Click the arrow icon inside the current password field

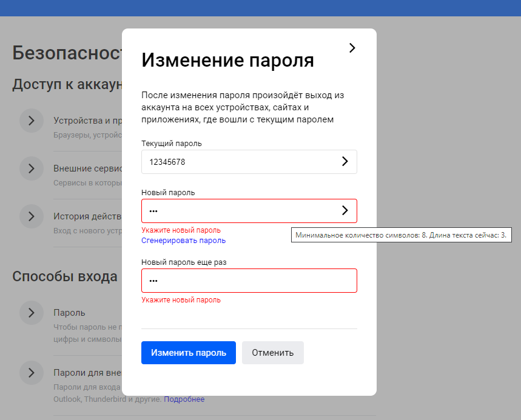tap(345, 162)
